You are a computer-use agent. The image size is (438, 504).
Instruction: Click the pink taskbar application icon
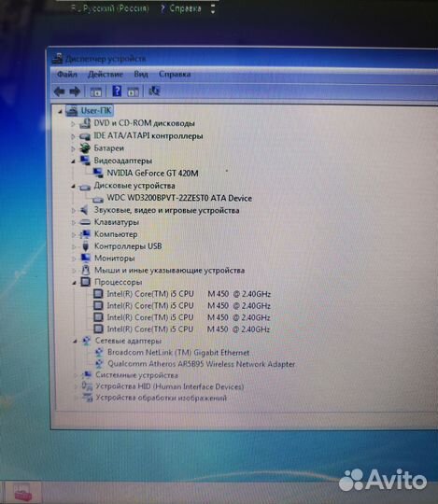pyautogui.click(x=22, y=492)
